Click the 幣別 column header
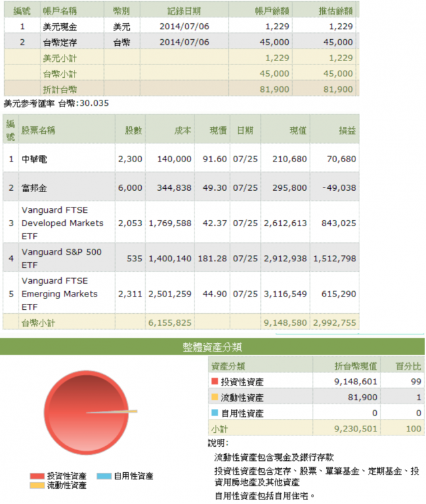This screenshot has width=426, height=504. coord(121,11)
